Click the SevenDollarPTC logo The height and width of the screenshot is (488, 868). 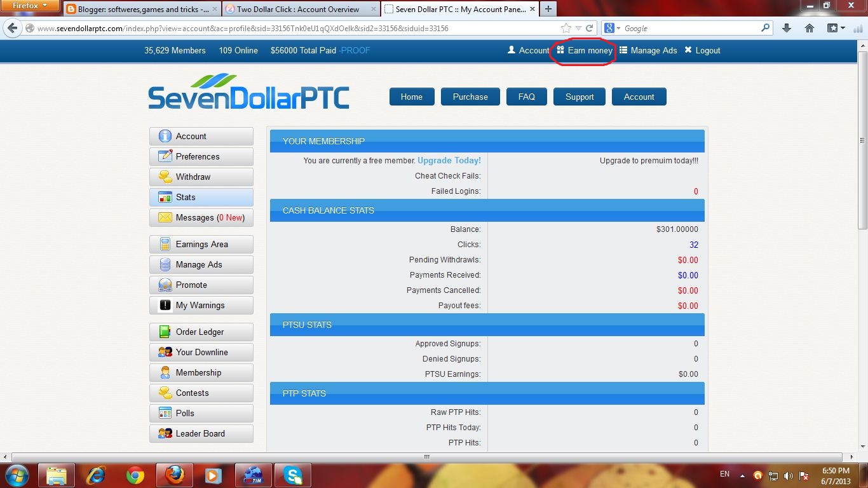coord(248,91)
